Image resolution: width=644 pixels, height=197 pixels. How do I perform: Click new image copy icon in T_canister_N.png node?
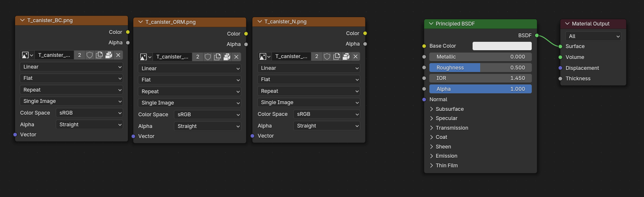pyautogui.click(x=336, y=57)
